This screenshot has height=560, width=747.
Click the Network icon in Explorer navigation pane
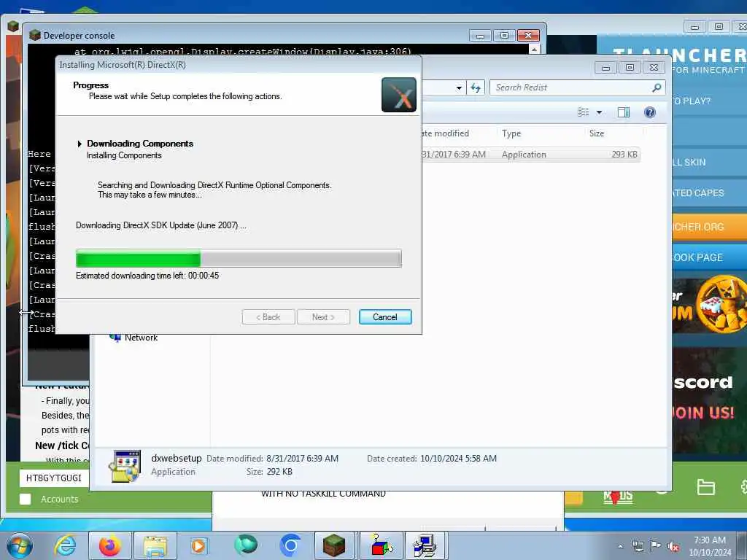pyautogui.click(x=115, y=338)
